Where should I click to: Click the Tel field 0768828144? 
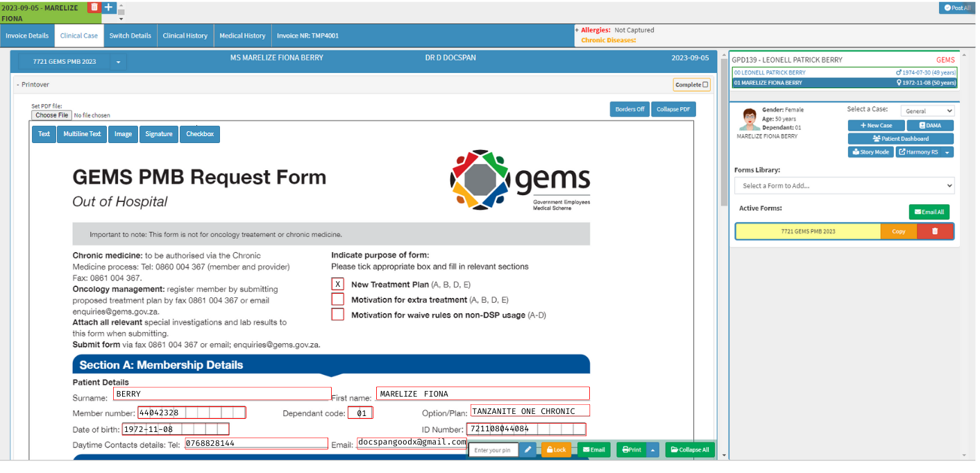pyautogui.click(x=256, y=443)
